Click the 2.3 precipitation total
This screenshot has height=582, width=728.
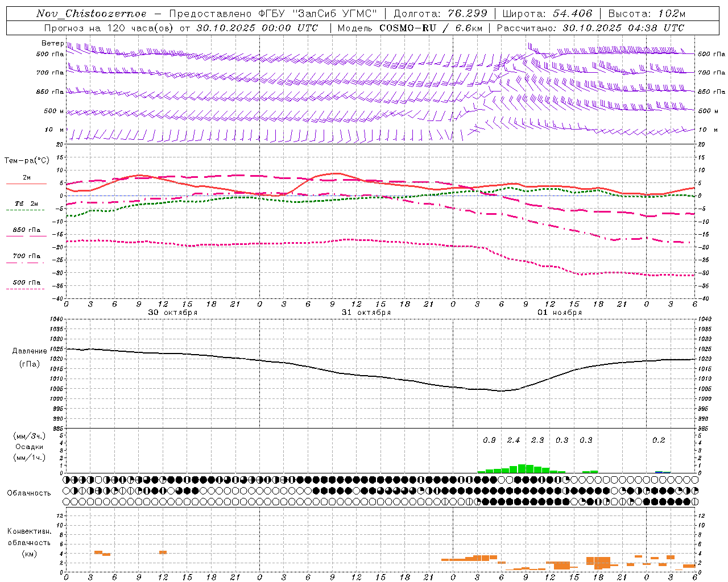point(537,440)
